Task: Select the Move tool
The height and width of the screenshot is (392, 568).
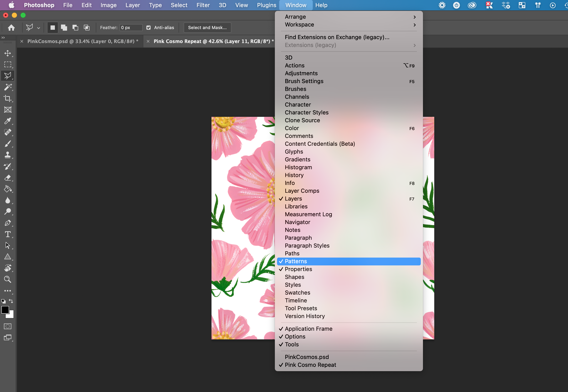Action: 8,53
